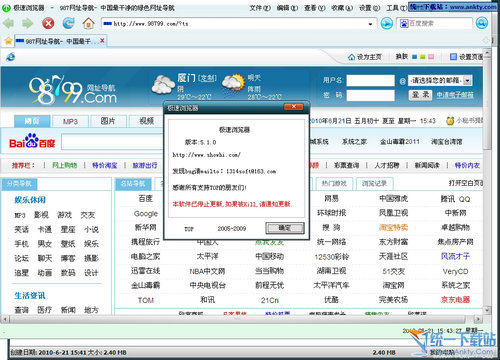This screenshot has width=500, height=360.
Task: Click the 设为主页 link
Action: 369,57
